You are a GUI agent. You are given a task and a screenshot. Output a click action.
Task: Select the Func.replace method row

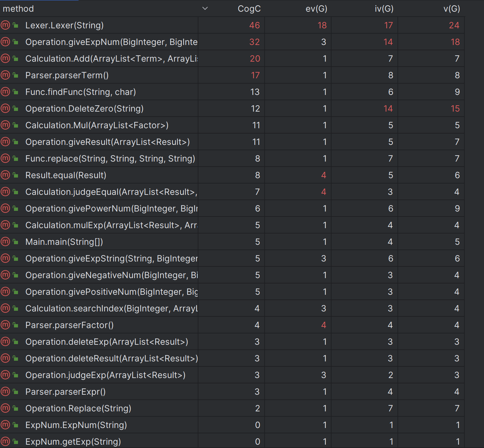pyautogui.click(x=232, y=158)
